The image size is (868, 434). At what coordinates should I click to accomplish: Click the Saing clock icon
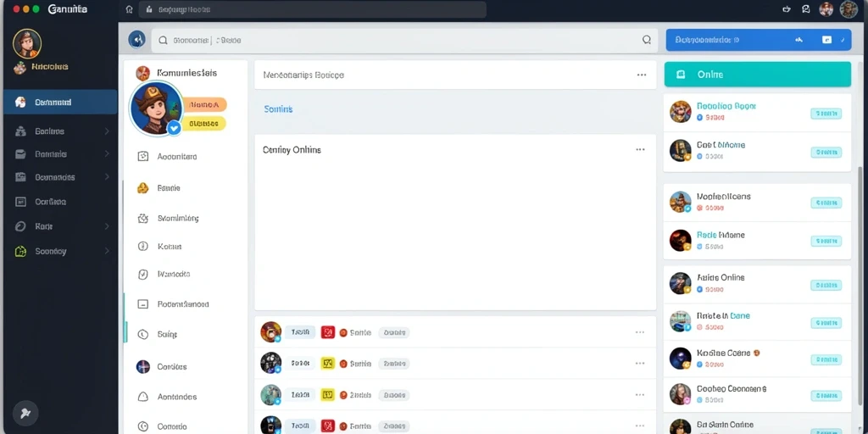click(x=142, y=334)
